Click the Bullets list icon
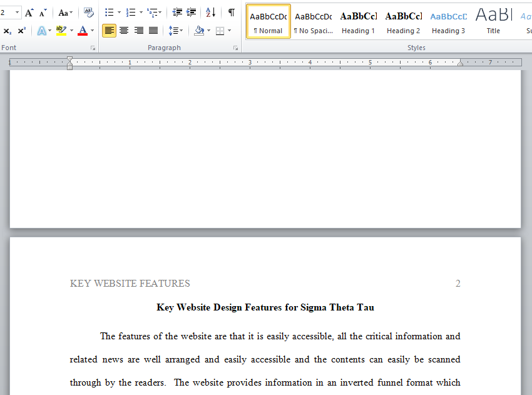Viewport: 532px width, 395px height. coord(110,13)
